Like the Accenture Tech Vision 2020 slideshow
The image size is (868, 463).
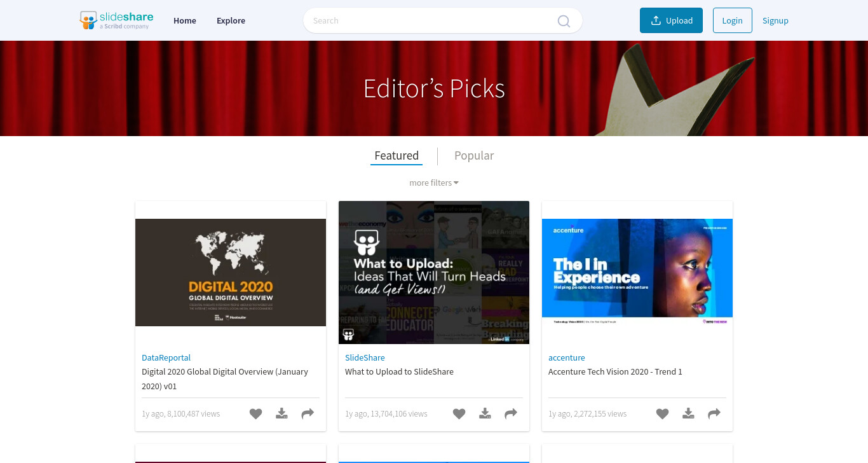click(662, 414)
